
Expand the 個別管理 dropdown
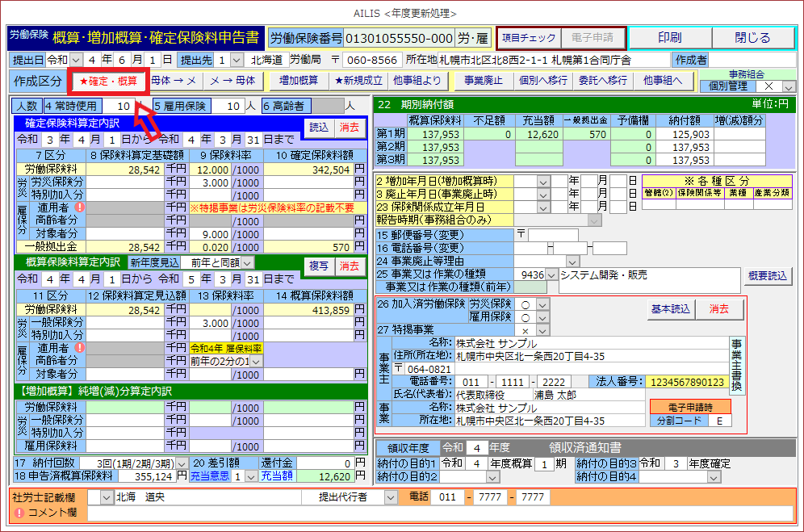coord(787,86)
